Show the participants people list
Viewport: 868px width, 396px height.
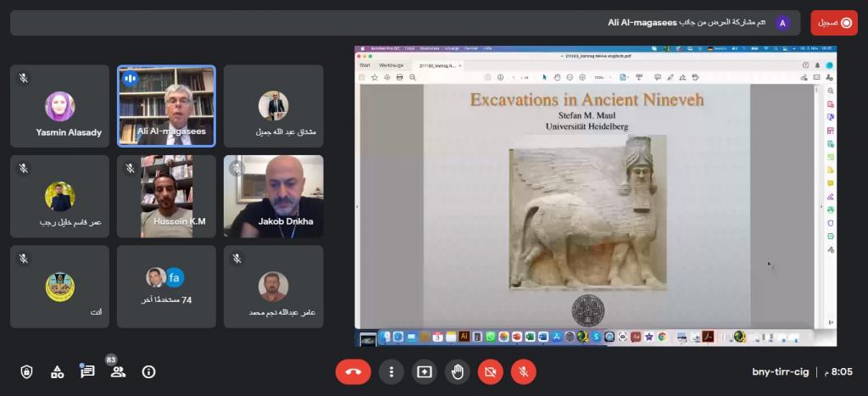click(118, 371)
